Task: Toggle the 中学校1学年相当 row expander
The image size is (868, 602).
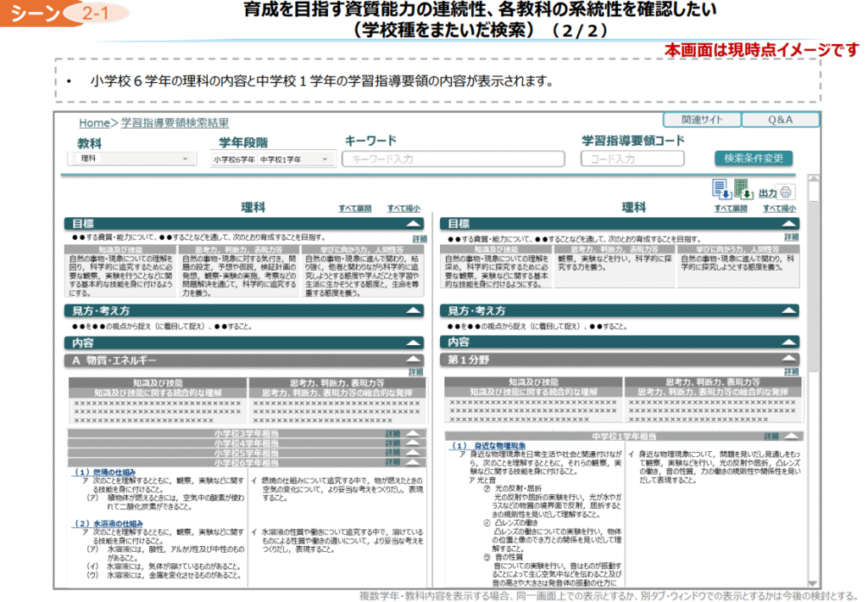Action: 789,436
